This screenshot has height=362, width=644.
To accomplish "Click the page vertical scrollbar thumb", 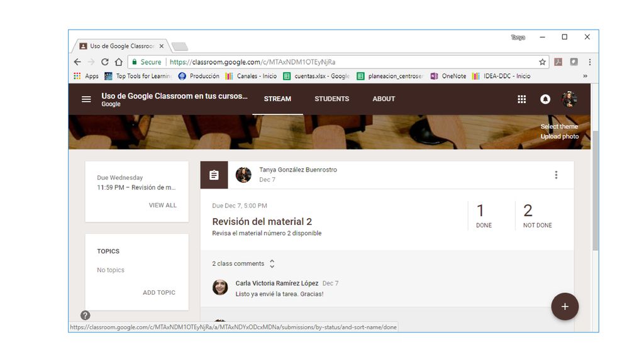I will 595,191.
